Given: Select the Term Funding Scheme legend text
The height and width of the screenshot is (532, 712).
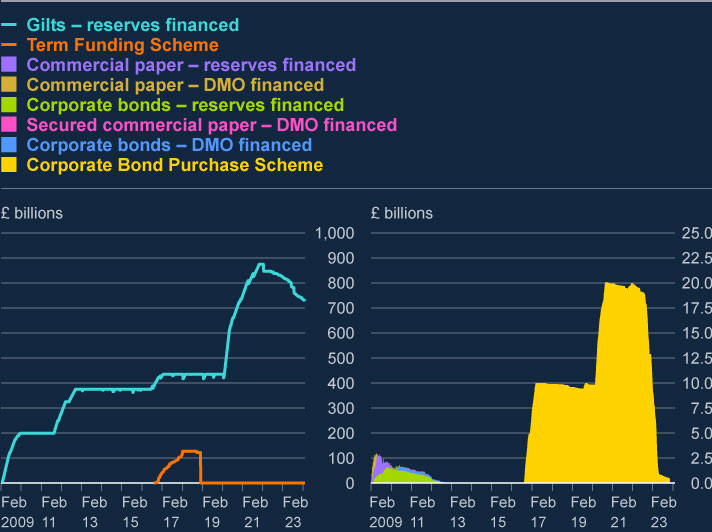Looking at the screenshot, I should click(123, 45).
